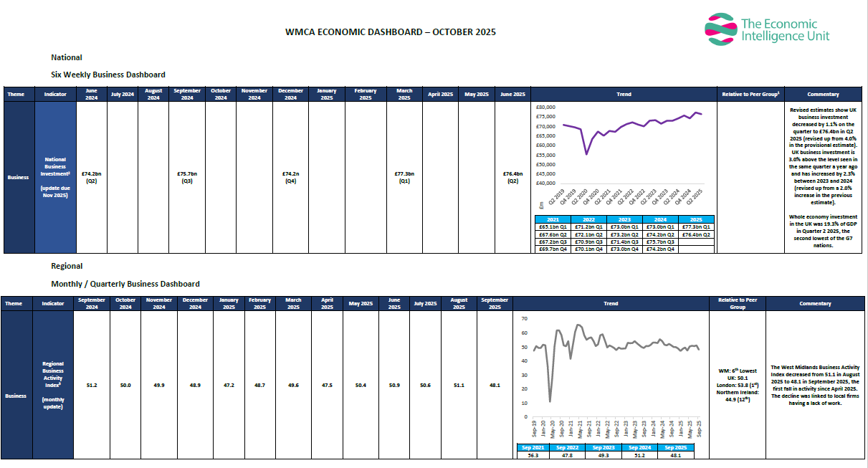868x468 pixels.
Task: Click the 2025 year header below the national chart
Action: (696, 219)
